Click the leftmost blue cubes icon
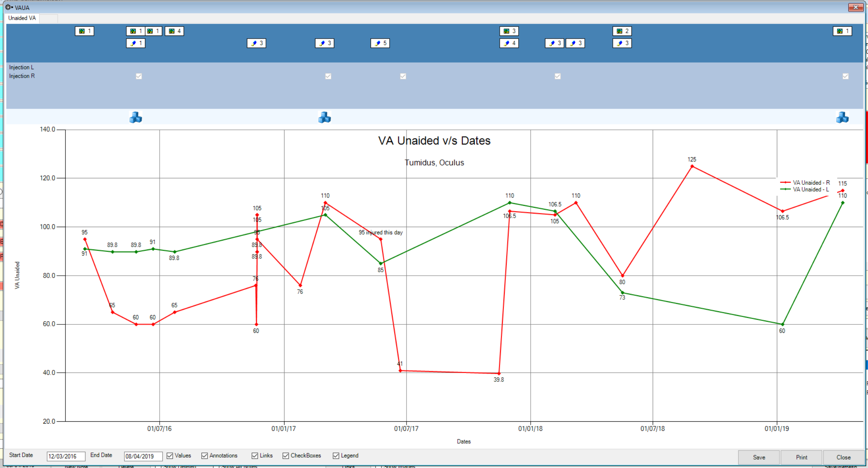The height and width of the screenshot is (468, 868). click(134, 117)
